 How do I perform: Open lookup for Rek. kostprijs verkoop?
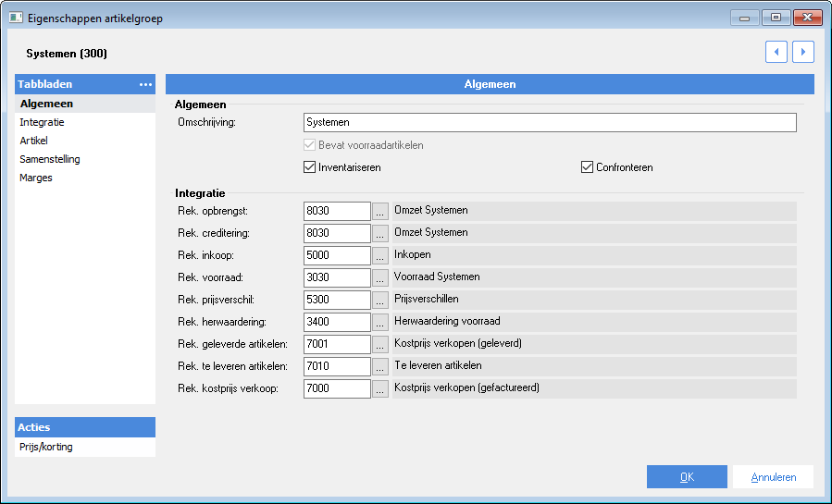[x=380, y=388]
